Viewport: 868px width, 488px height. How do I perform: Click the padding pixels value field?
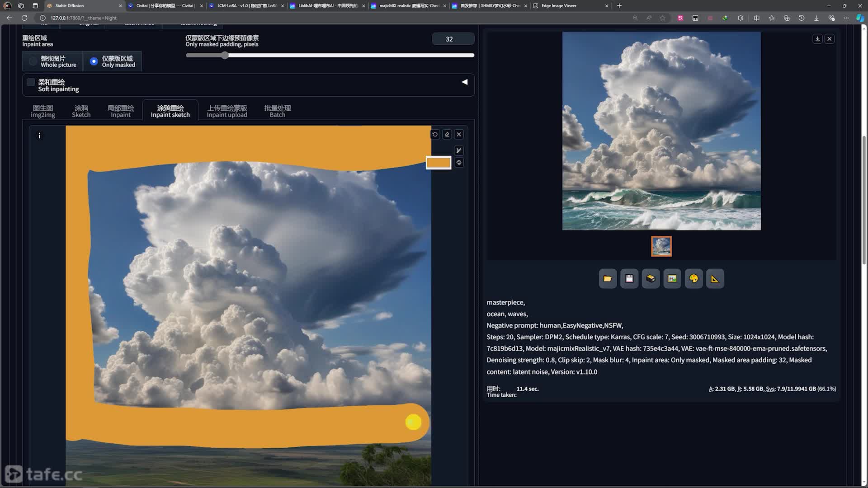453,39
